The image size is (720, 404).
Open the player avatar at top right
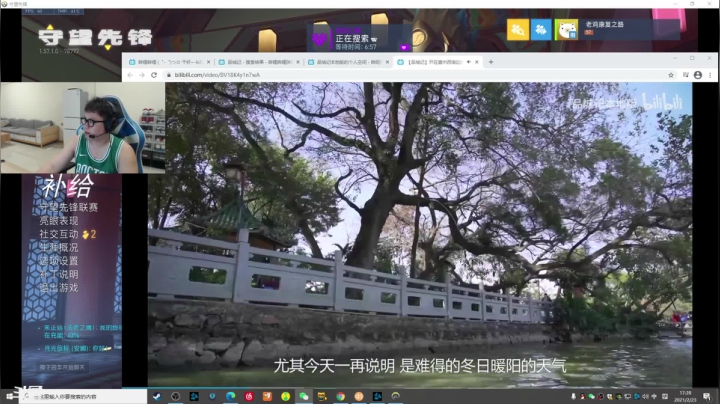pyautogui.click(x=567, y=30)
